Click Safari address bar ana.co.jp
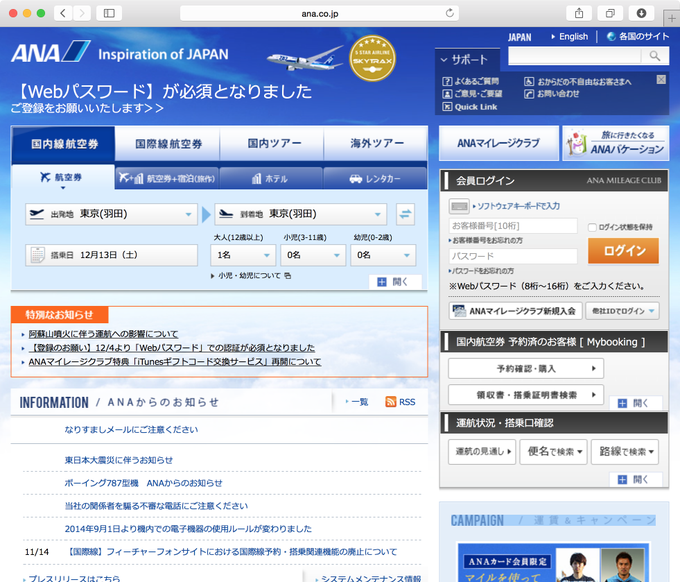The width and height of the screenshot is (680, 582). coord(319,13)
